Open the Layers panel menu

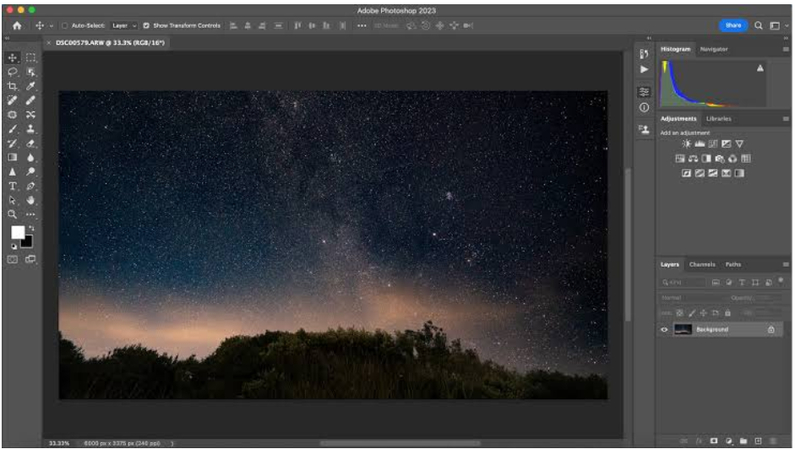(785, 264)
